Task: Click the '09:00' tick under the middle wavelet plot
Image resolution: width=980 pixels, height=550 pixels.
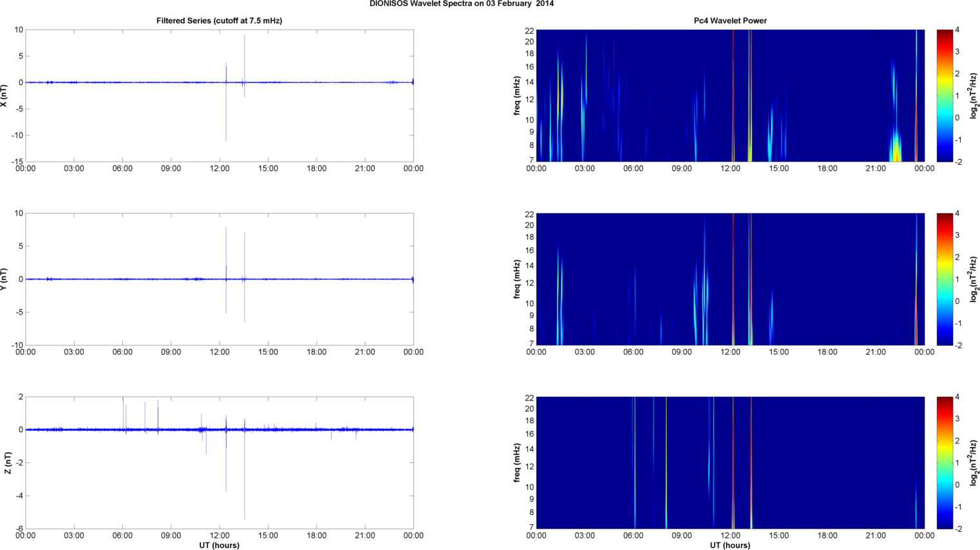Action: click(x=682, y=352)
